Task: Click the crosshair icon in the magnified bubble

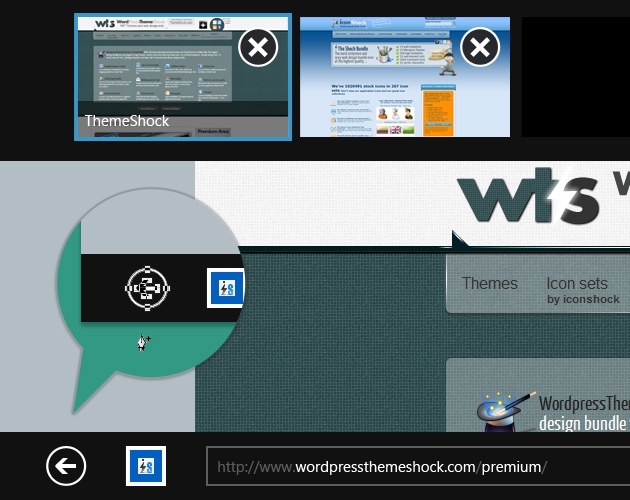Action: [146, 288]
